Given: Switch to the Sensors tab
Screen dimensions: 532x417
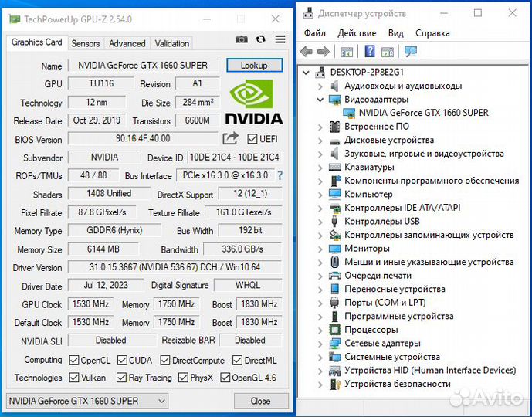Looking at the screenshot, I should [x=86, y=43].
